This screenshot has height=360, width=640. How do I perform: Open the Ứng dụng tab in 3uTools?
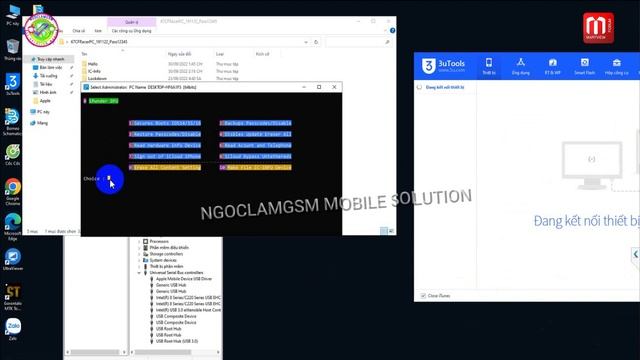coord(520,66)
